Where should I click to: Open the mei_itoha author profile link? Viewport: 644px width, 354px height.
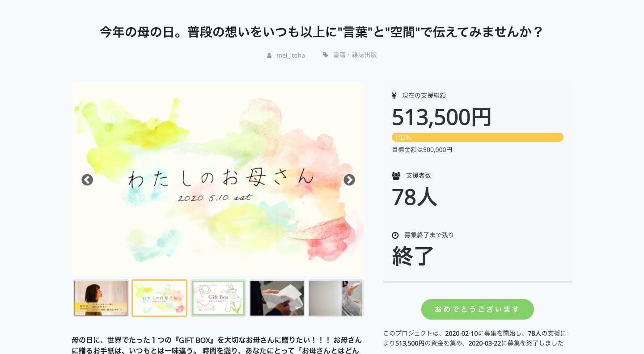click(291, 55)
